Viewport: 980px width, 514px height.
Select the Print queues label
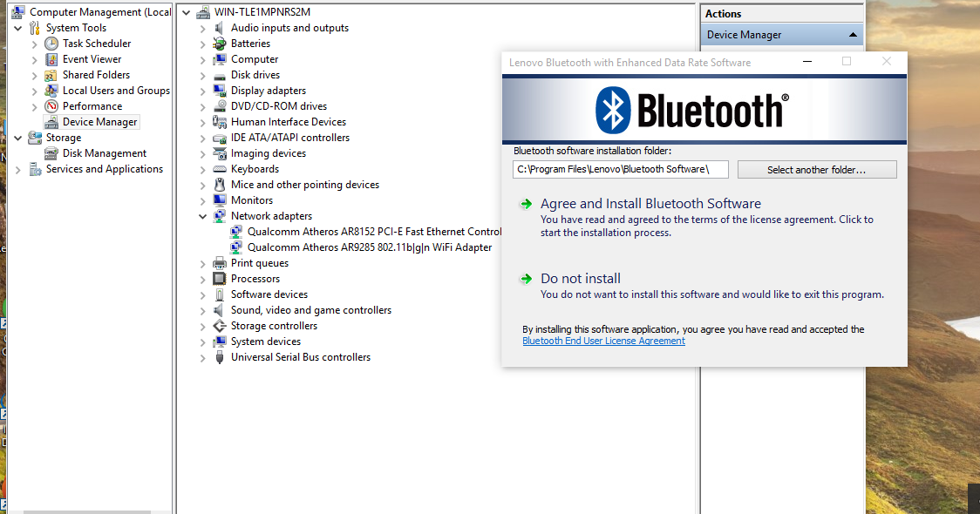pyautogui.click(x=259, y=263)
